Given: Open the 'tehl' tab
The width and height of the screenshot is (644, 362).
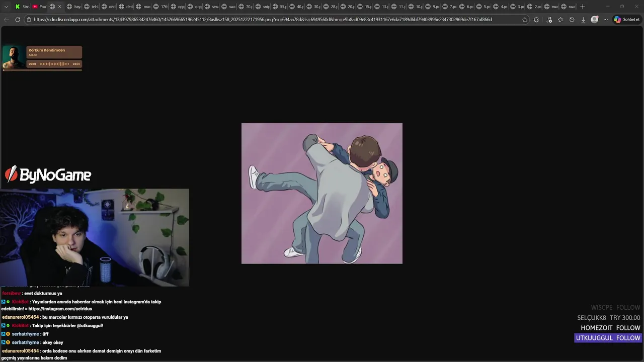Looking at the screenshot, I should point(91,7).
